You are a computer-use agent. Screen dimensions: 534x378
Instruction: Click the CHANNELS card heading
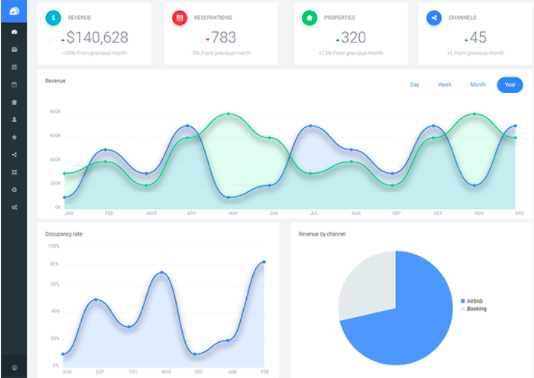(x=462, y=18)
